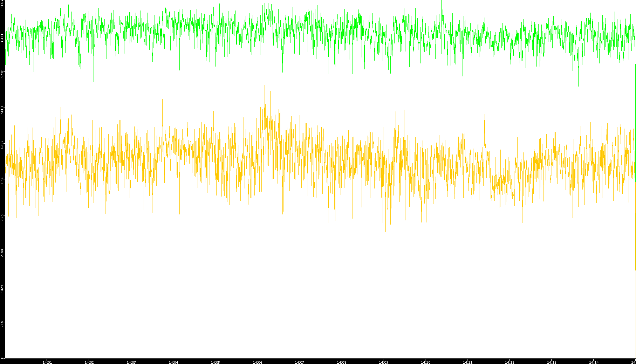The image size is (636, 364).
Task: Click the 7148 y-axis label
Action: coord(2,4)
